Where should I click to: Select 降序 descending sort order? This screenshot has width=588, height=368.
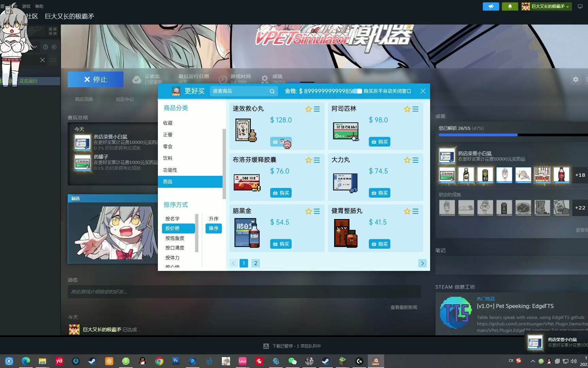pos(213,228)
